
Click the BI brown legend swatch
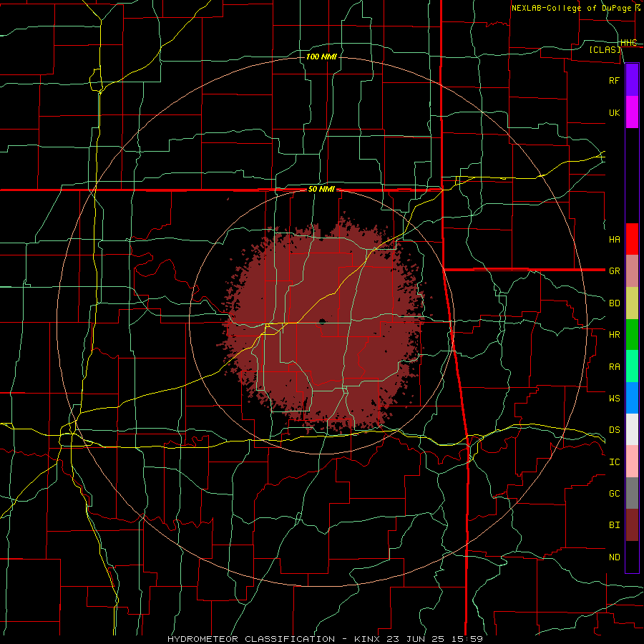coord(632,525)
